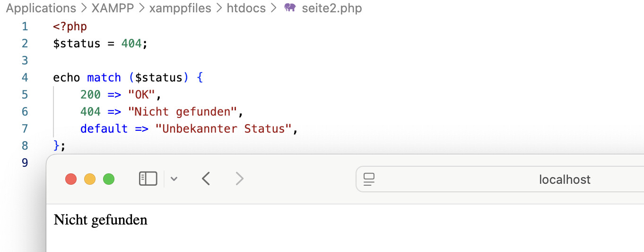Image resolution: width=644 pixels, height=252 pixels.
Task: Place cursor on the match keyword
Action: tap(104, 77)
